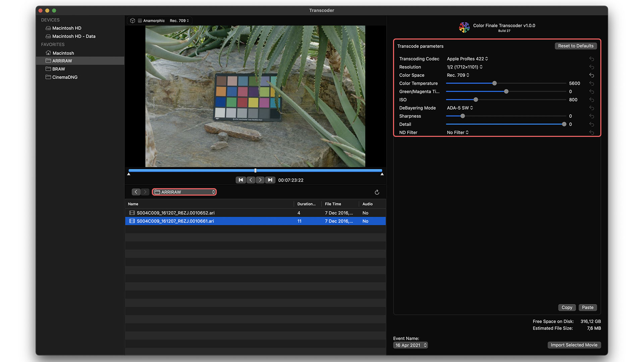Select ARRIRAW folder in the Favorites sidebar

point(62,60)
